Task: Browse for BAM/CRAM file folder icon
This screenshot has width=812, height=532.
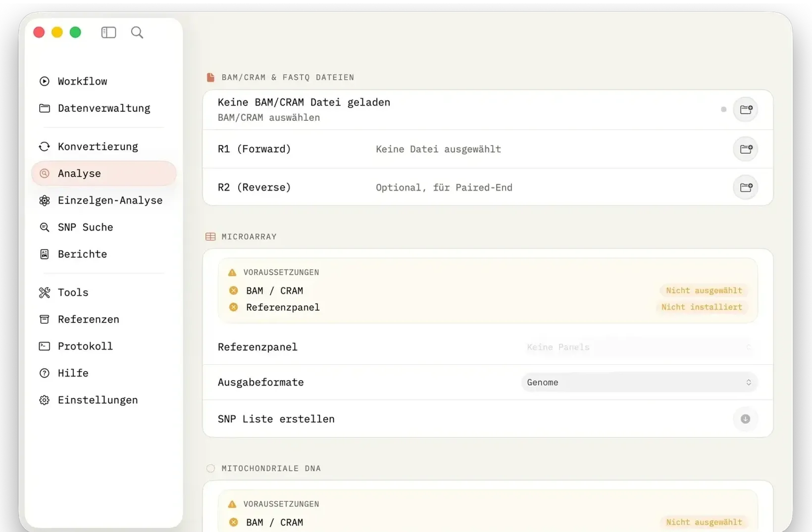Action: pos(746,109)
